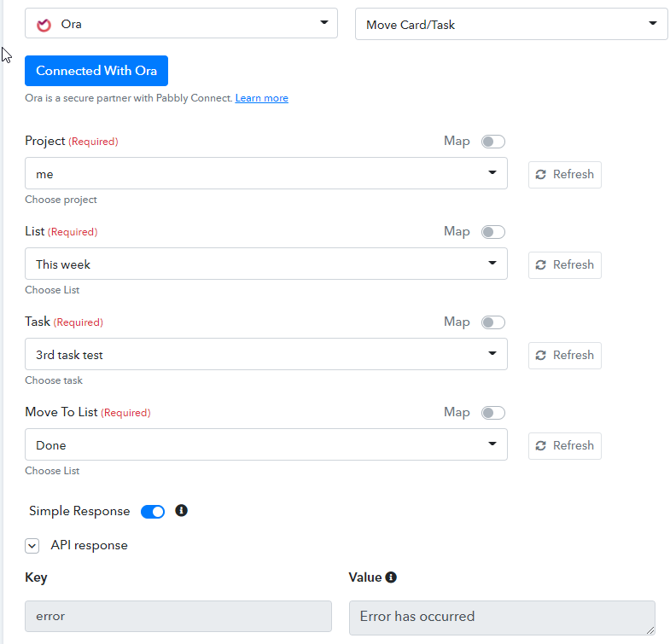Disable the Simple Response toggle
The width and height of the screenshot is (670, 644).
(x=153, y=511)
